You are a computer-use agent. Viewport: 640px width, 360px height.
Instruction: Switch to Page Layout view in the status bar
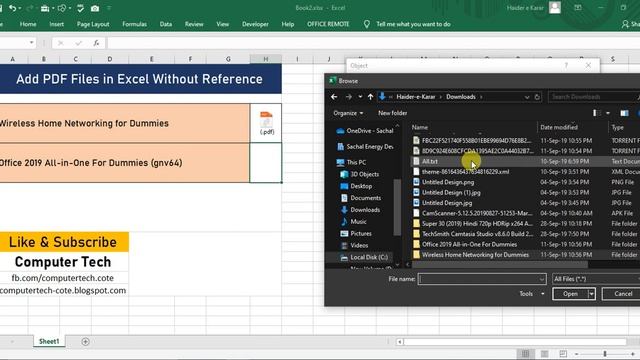544,353
